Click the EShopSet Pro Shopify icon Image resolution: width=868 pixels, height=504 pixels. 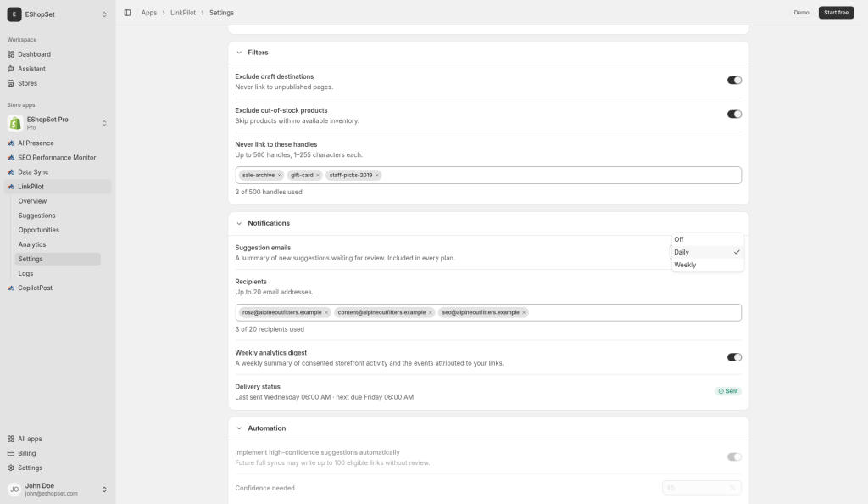click(15, 123)
